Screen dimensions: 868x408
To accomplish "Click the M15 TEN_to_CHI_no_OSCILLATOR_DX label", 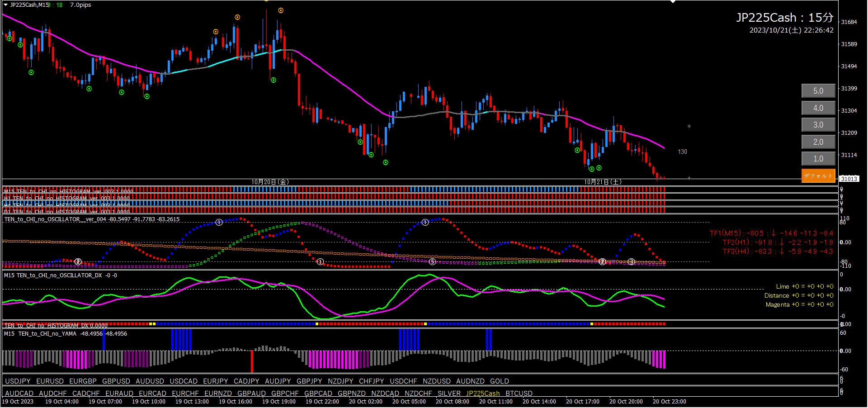I will 61,275.
